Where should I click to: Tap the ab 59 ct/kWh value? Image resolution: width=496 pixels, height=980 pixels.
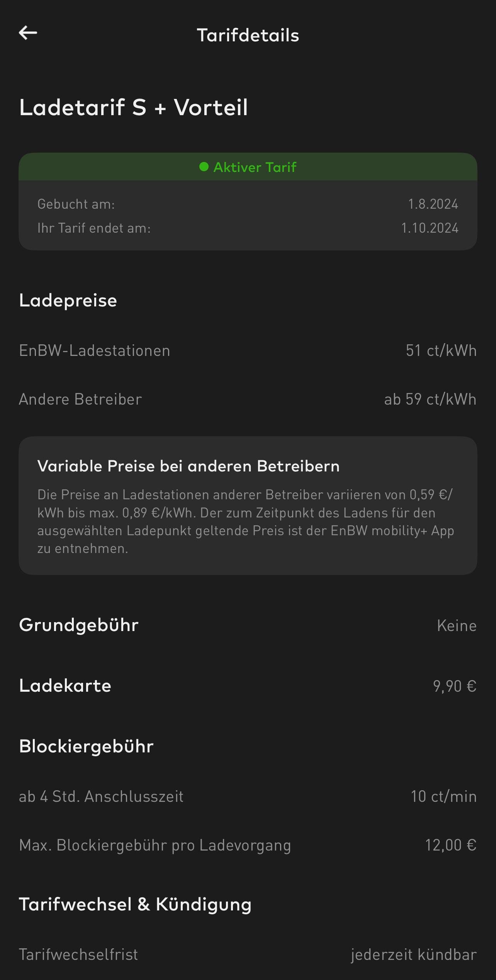430,399
